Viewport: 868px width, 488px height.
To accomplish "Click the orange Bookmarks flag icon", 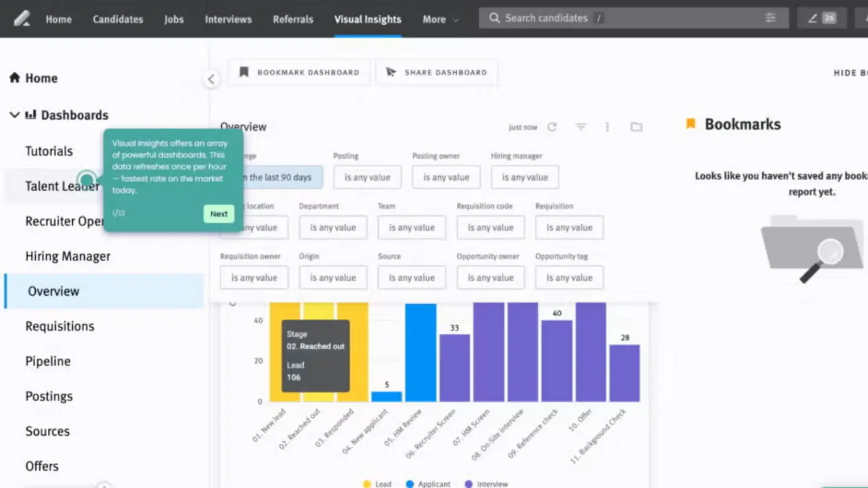I will pos(691,124).
